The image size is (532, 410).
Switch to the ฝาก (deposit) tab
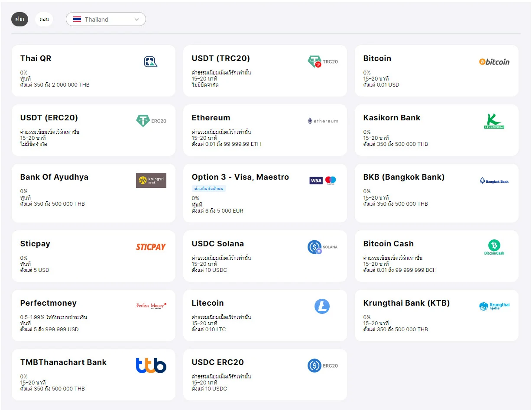point(20,19)
